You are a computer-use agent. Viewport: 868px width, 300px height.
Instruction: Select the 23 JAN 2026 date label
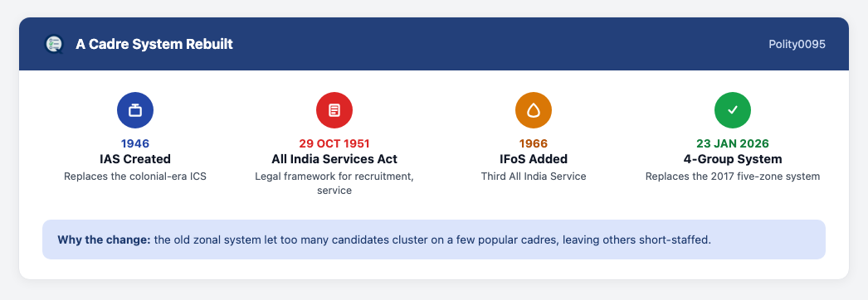pos(733,143)
